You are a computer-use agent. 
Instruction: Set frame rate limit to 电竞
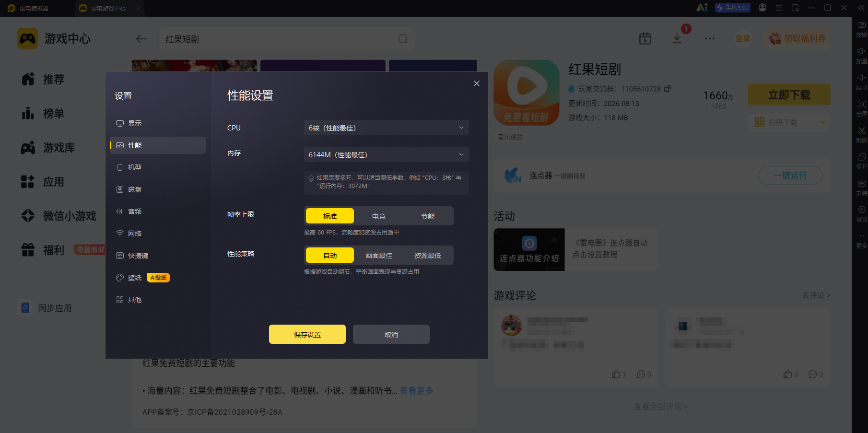[379, 216]
